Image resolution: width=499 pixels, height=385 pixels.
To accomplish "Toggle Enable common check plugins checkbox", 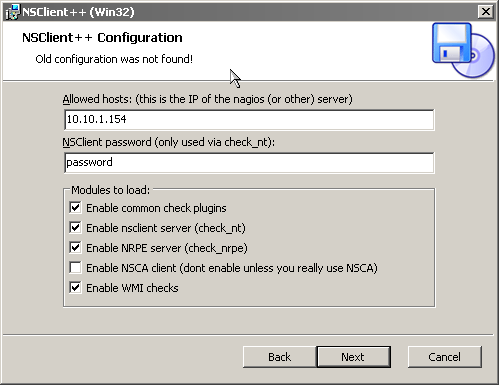I will pos(75,208).
